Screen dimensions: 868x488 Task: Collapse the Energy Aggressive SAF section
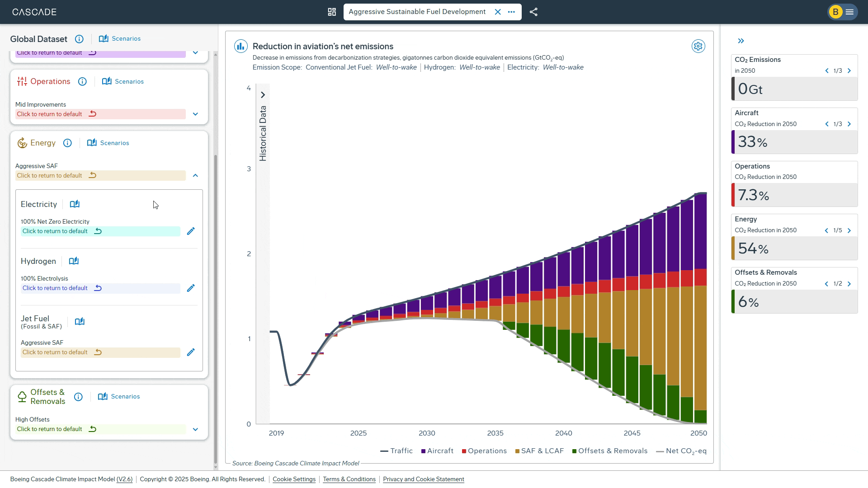195,175
